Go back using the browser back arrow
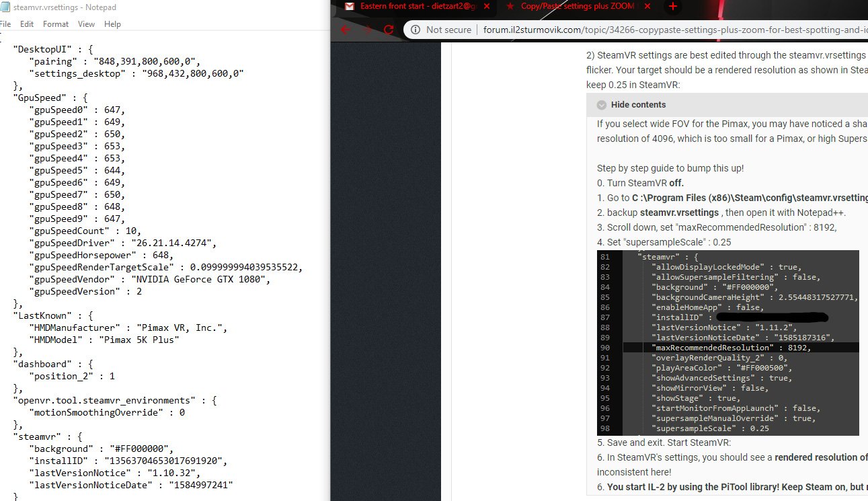The height and width of the screenshot is (501, 868). (x=345, y=30)
